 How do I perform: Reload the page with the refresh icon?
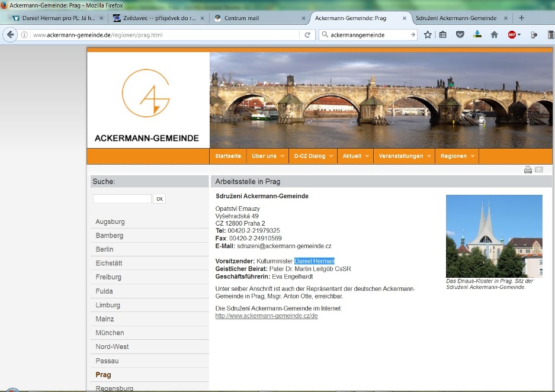click(307, 35)
